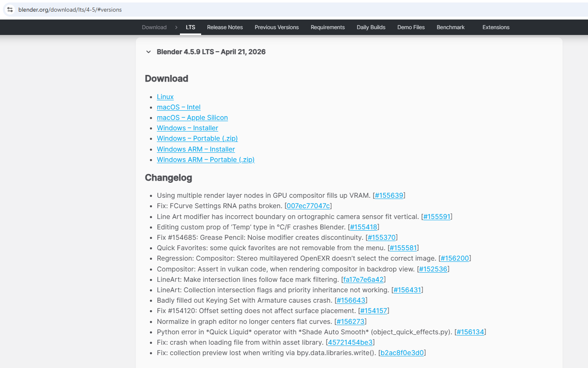Click the face mark filtering entry text
Screen dimensions: 588x368
pyautogui.click(x=248, y=280)
